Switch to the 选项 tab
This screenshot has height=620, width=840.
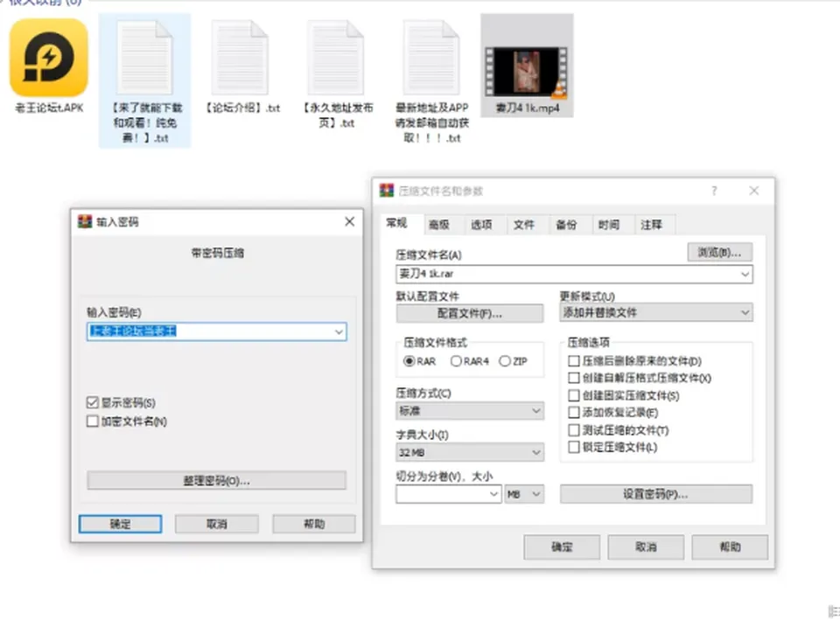481,225
